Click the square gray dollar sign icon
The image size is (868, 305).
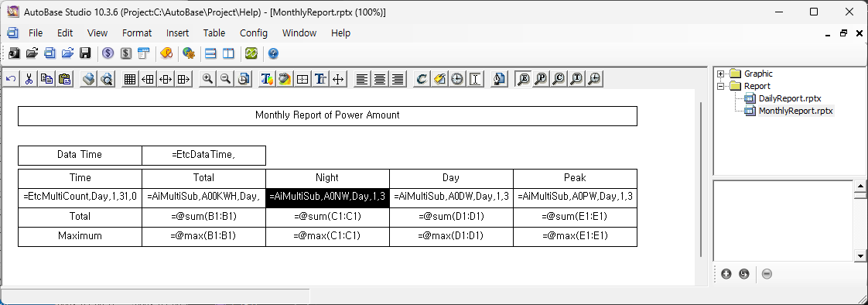125,53
